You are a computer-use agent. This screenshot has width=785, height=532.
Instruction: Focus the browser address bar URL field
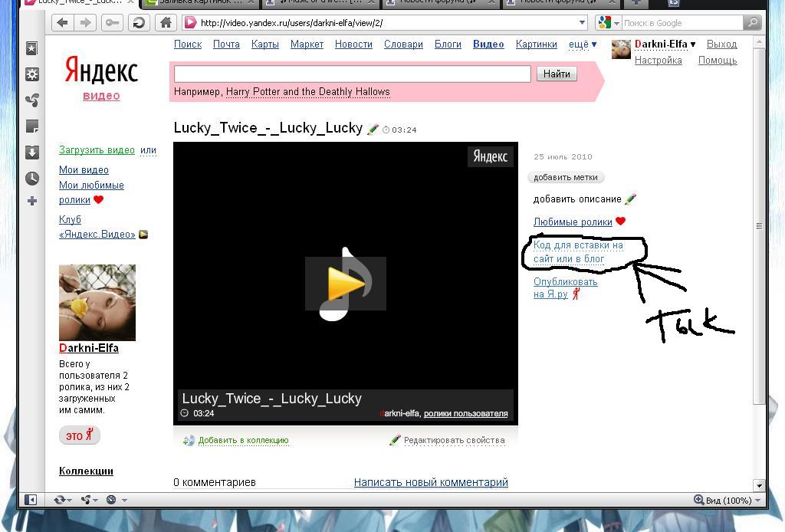pyautogui.click(x=386, y=22)
